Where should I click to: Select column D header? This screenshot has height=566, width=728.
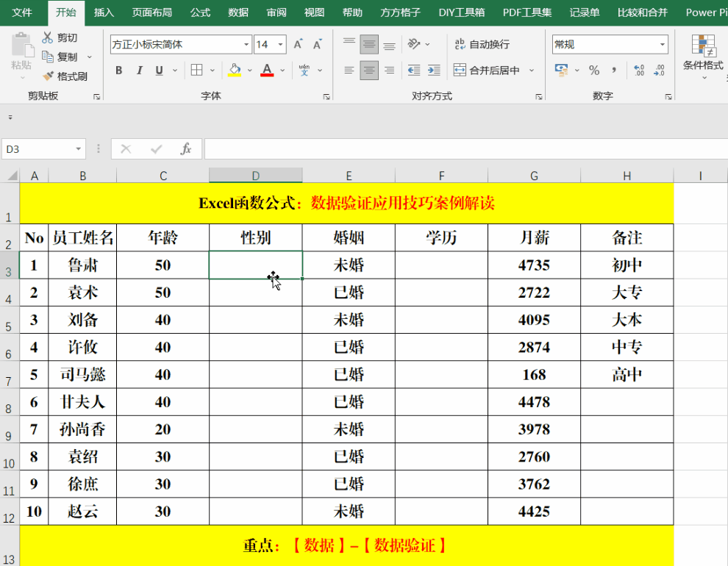click(x=255, y=176)
